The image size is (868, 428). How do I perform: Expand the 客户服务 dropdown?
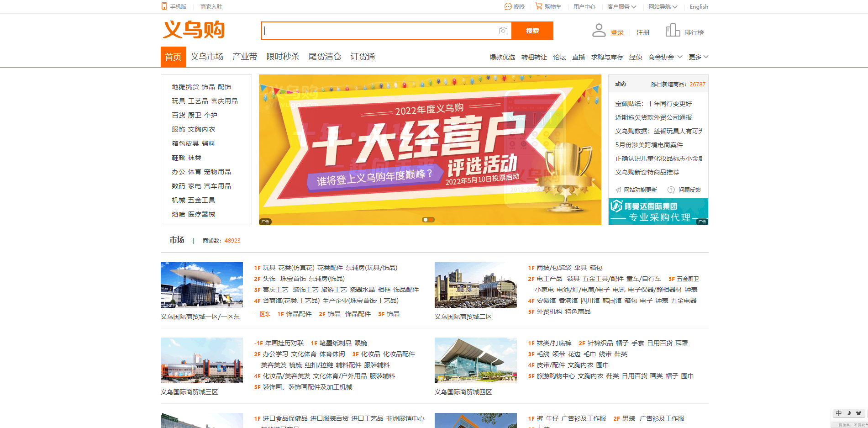(x=621, y=6)
